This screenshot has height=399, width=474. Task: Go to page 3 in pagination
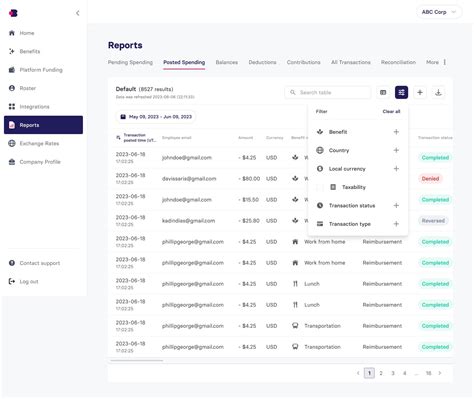coord(393,373)
